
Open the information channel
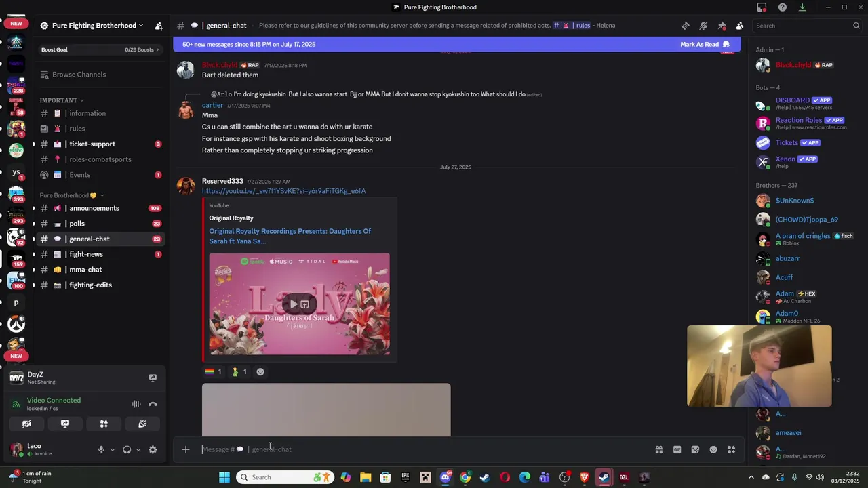[100, 113]
